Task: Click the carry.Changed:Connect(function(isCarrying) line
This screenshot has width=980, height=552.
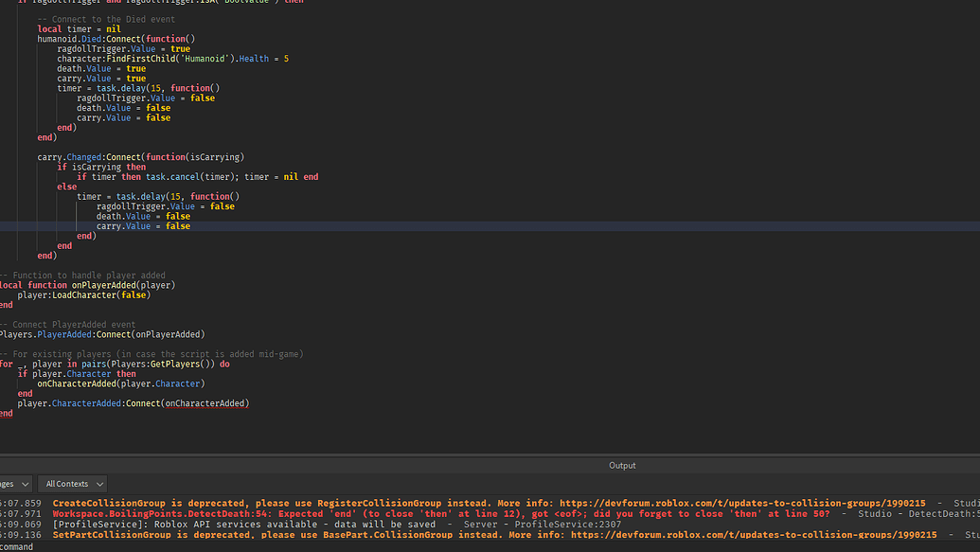Action: click(x=141, y=157)
